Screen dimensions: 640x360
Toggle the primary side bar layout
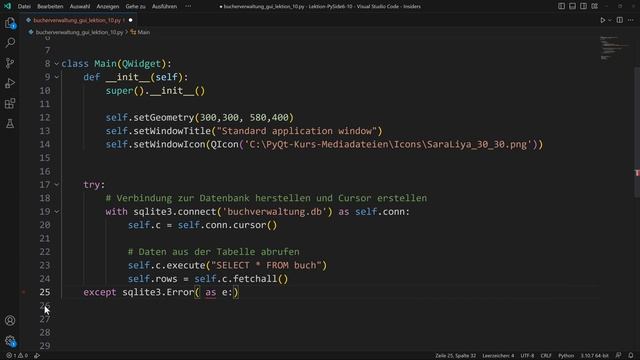pos(562,6)
